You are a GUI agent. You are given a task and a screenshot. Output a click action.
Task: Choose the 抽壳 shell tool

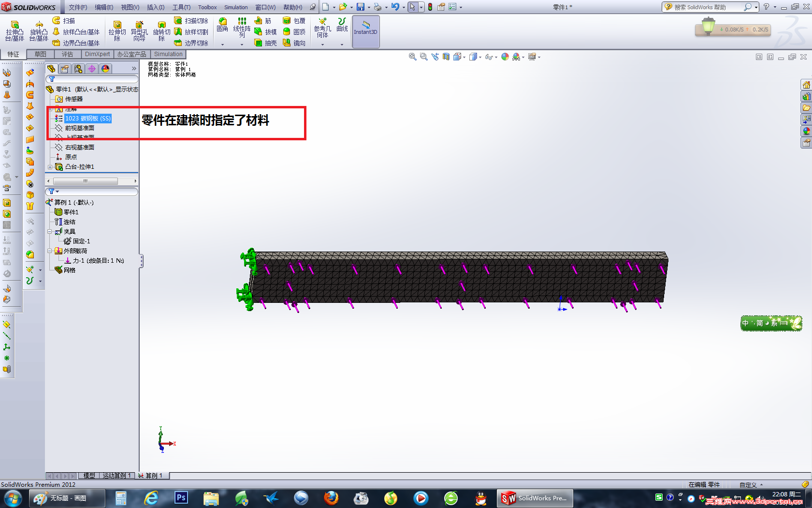pos(265,43)
